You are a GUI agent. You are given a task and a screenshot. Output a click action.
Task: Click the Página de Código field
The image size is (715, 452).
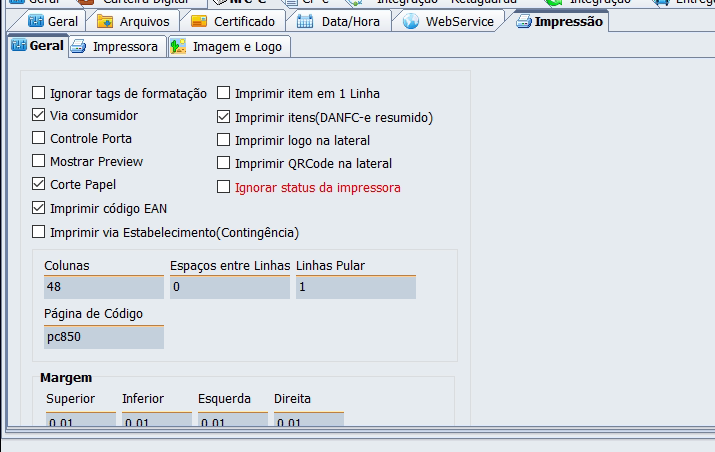coord(102,337)
